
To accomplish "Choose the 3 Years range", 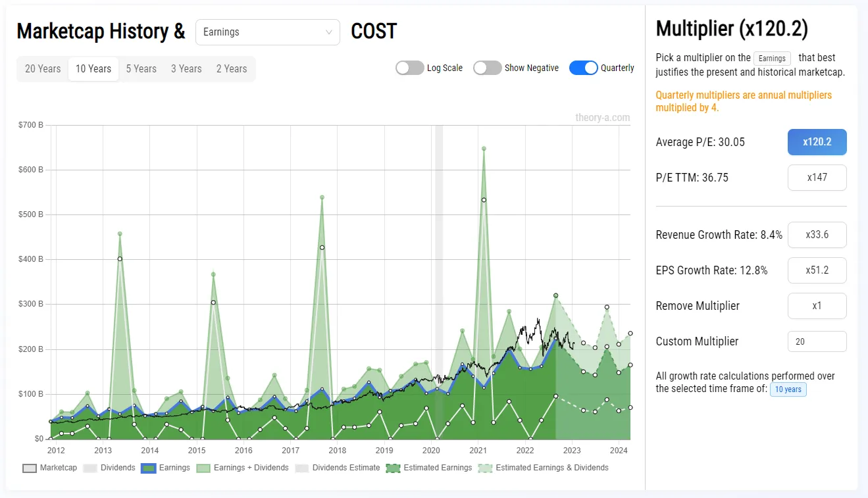I will (x=186, y=68).
